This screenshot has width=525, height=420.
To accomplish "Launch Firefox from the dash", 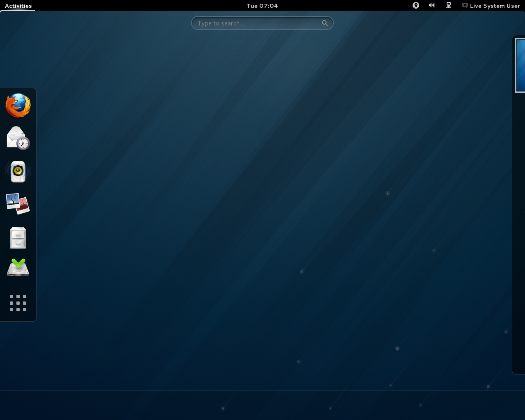I will (x=18, y=105).
